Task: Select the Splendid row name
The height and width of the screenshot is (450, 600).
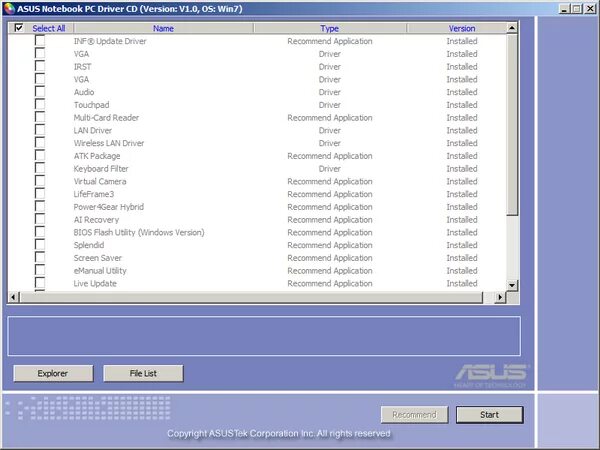Action: 89,245
